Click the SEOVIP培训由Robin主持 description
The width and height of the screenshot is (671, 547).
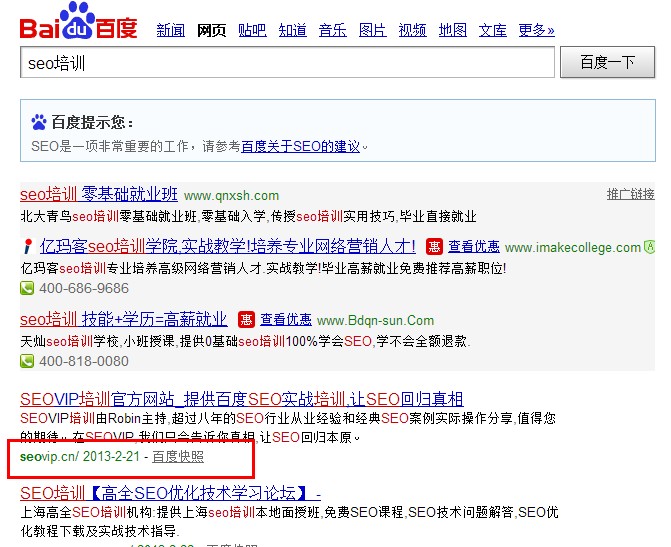288,428
